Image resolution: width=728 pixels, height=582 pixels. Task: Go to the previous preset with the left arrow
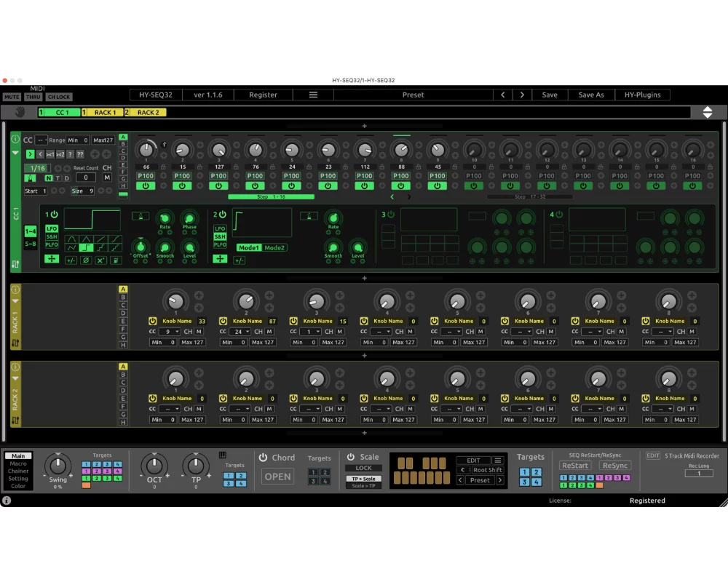coord(503,95)
